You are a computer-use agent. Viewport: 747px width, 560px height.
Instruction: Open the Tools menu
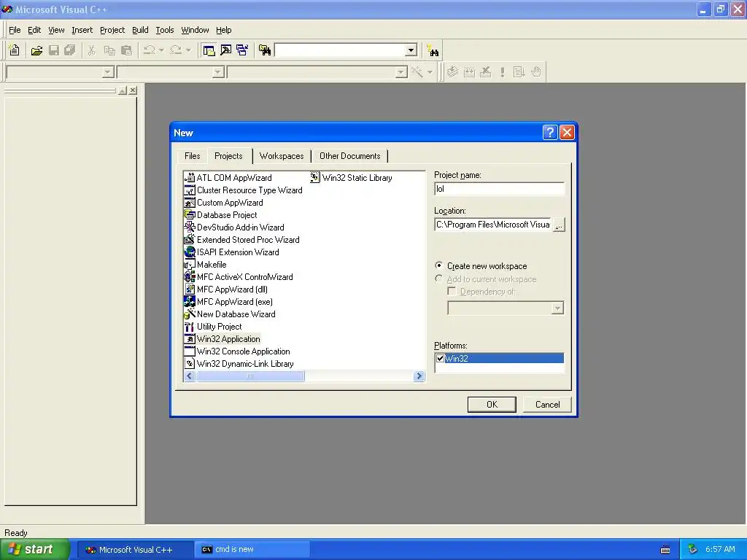[165, 30]
